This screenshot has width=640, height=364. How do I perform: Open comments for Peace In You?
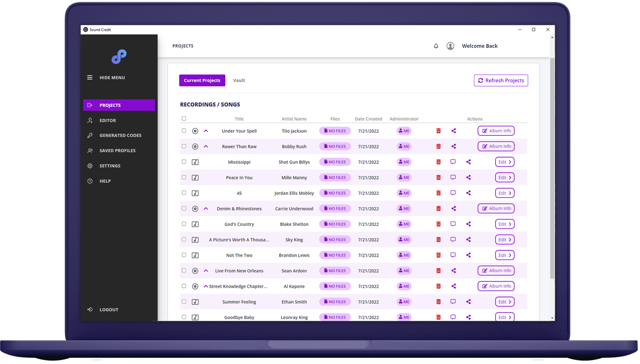point(453,177)
